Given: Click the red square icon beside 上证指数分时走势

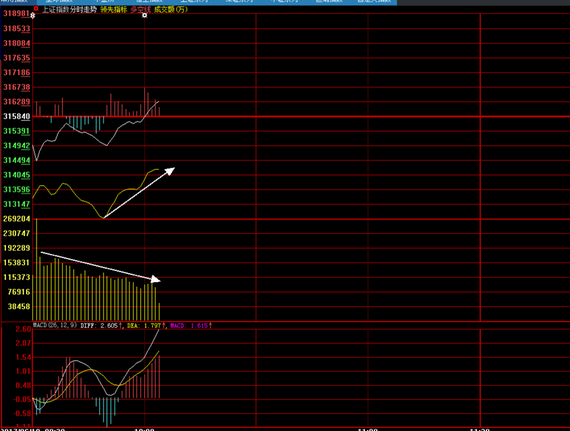Looking at the screenshot, I should [36, 9].
